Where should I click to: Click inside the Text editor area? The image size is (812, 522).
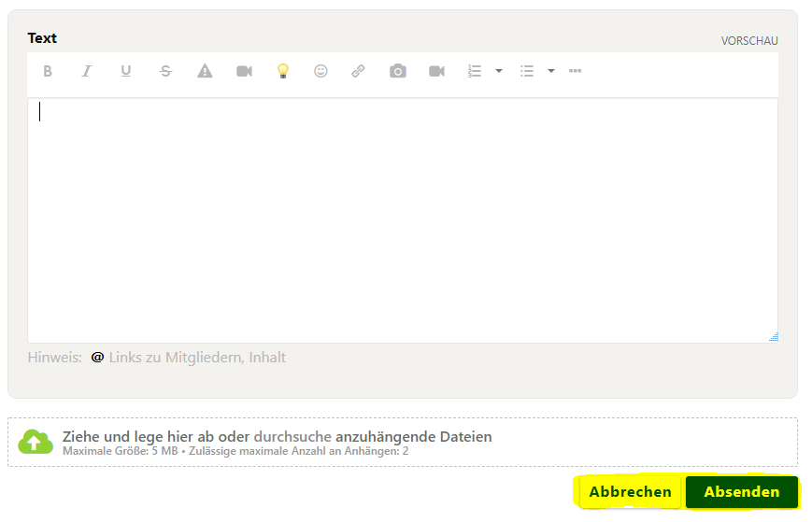pos(402,219)
